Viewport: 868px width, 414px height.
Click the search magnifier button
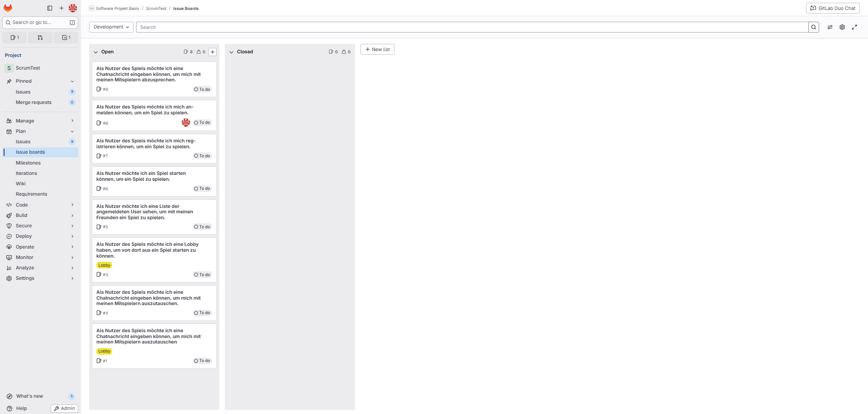pyautogui.click(x=813, y=27)
